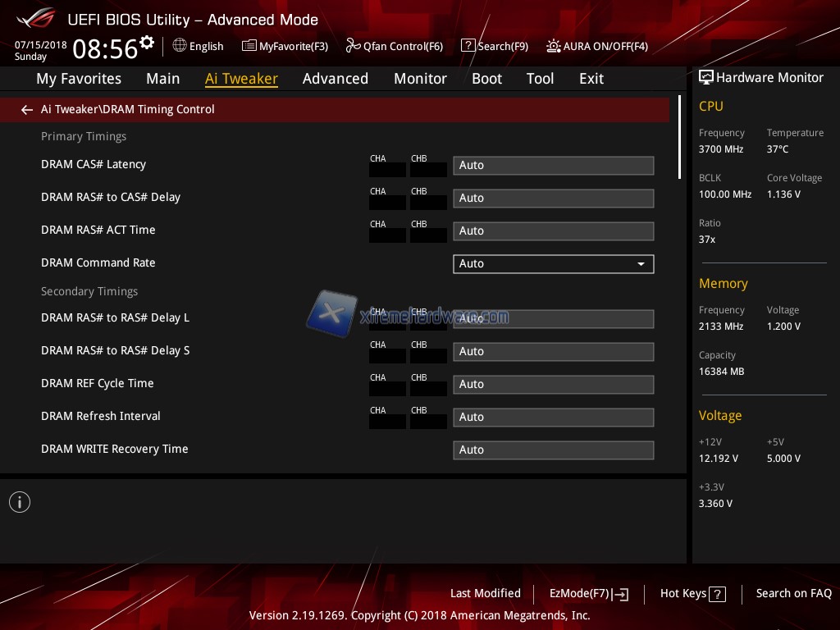Open Search on FAQ link
Viewport: 840px width, 630px height.
[793, 593]
